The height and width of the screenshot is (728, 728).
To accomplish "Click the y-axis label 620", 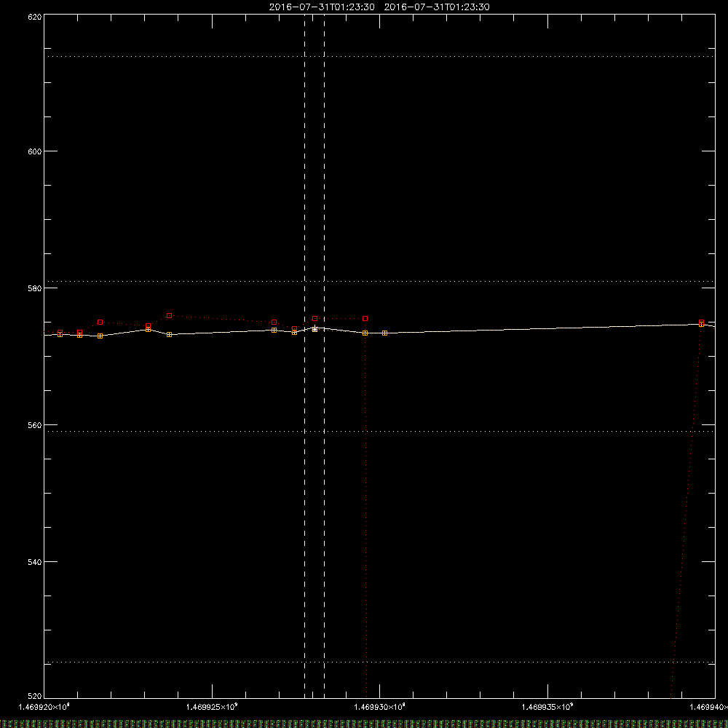I will coord(35,17).
